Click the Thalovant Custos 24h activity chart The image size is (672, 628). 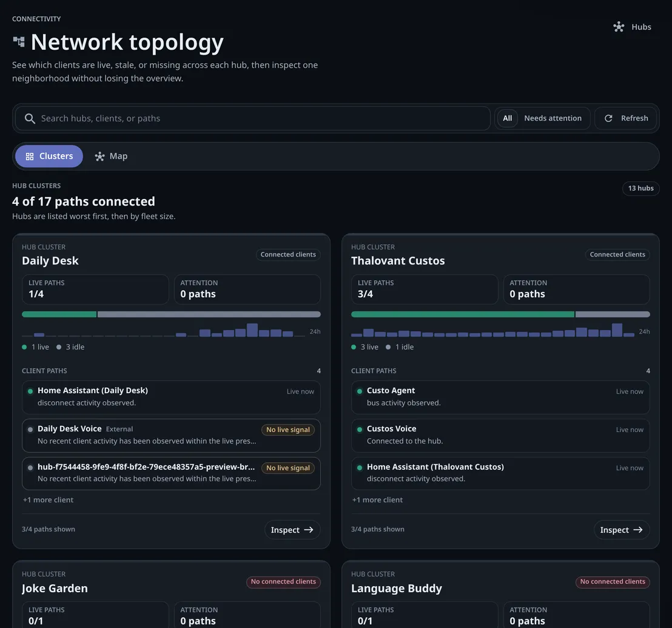(x=493, y=330)
